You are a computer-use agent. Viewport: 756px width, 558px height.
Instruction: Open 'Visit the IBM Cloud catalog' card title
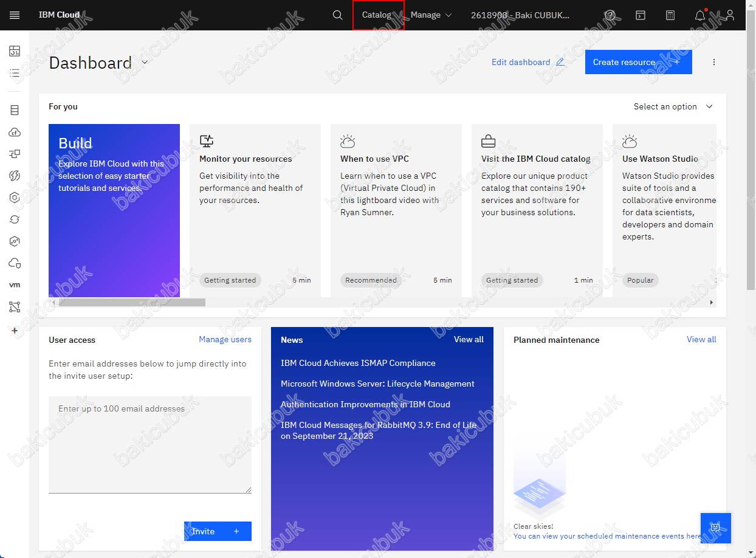536,159
